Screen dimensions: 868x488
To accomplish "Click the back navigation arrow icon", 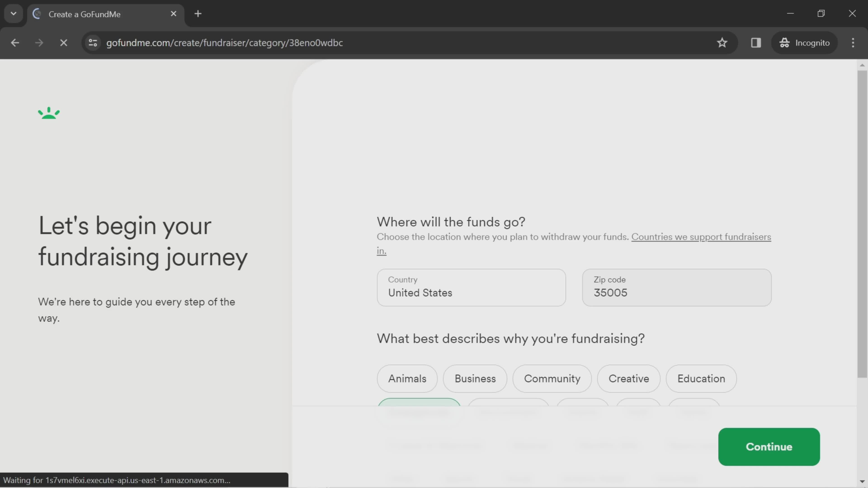I will (x=15, y=42).
